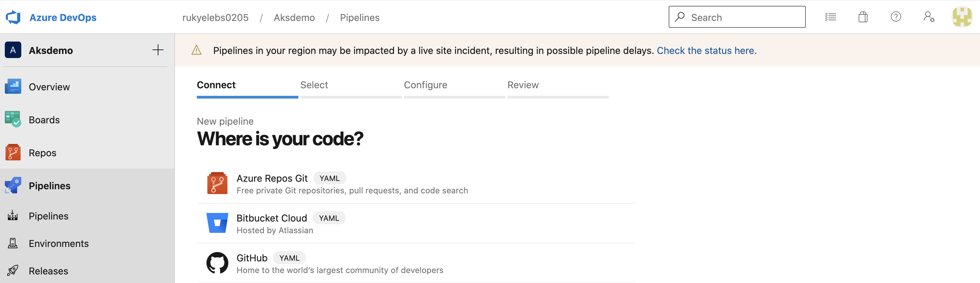Click 'Home to the world's largest community' text

340,270
